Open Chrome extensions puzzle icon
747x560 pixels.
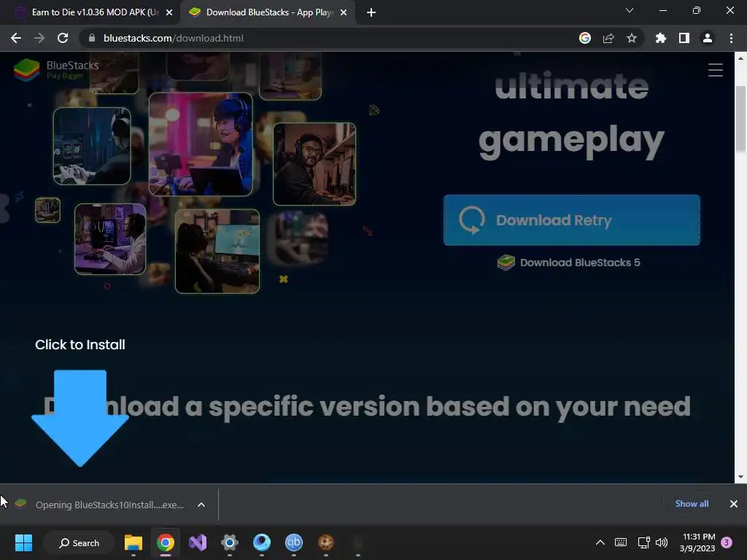click(x=660, y=38)
